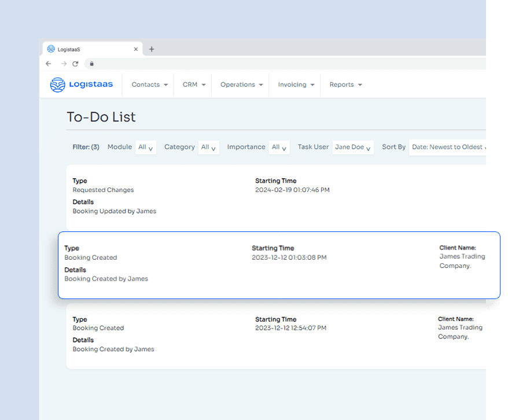Click the browser back arrow
This screenshot has width=508, height=420.
pyautogui.click(x=49, y=64)
